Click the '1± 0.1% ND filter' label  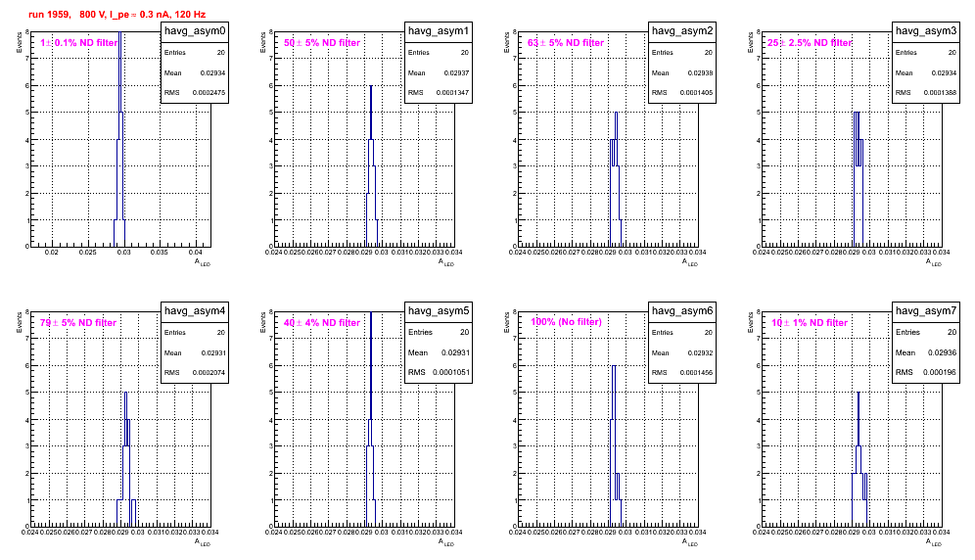[78, 43]
